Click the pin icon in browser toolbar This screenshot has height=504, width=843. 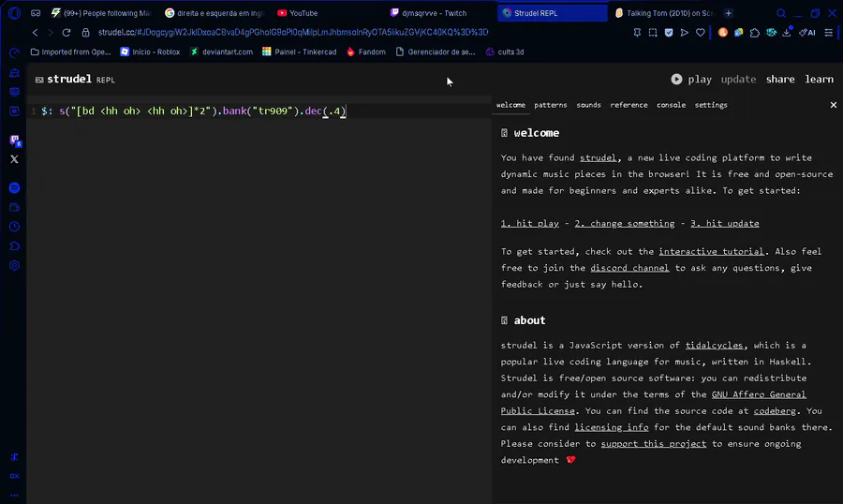point(637,33)
